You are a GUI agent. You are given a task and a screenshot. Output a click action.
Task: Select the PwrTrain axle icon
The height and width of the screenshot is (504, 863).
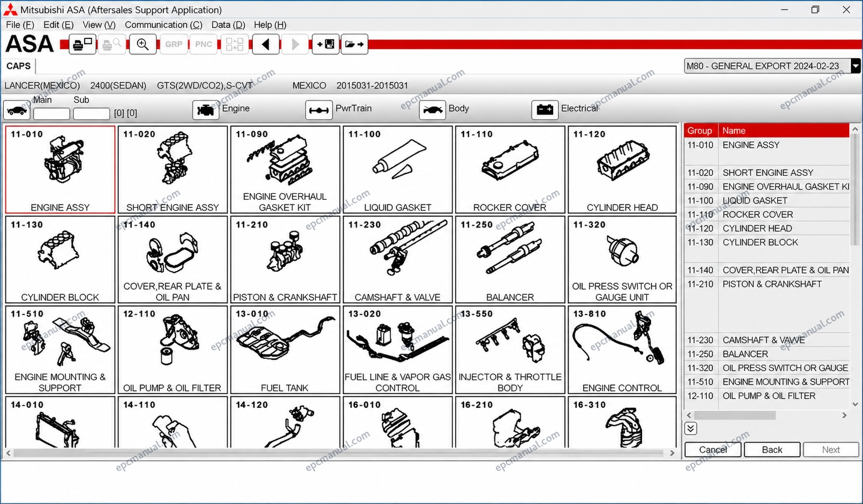[319, 110]
